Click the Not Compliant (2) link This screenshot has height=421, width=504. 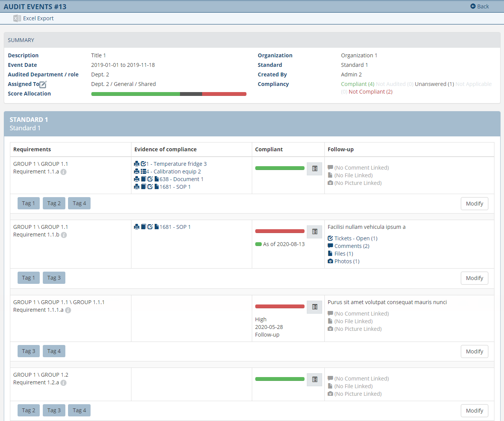click(x=370, y=91)
